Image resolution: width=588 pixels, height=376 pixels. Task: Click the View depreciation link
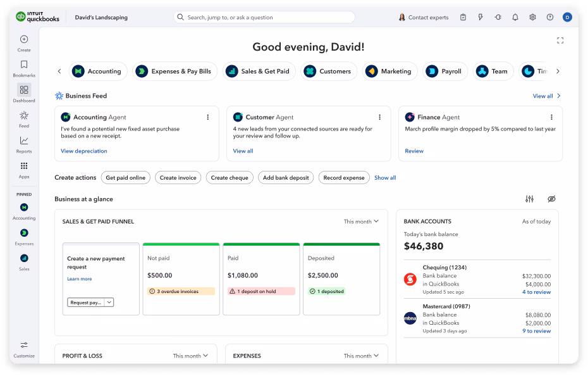83,151
